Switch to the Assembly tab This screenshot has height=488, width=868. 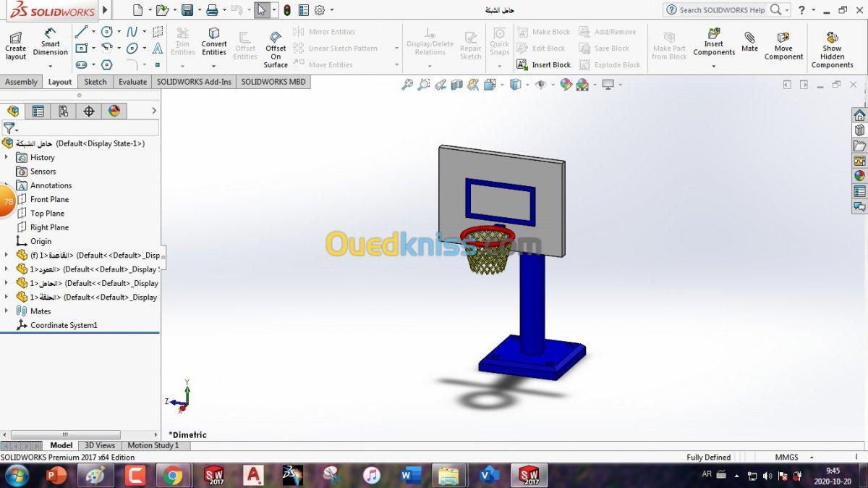(x=21, y=82)
